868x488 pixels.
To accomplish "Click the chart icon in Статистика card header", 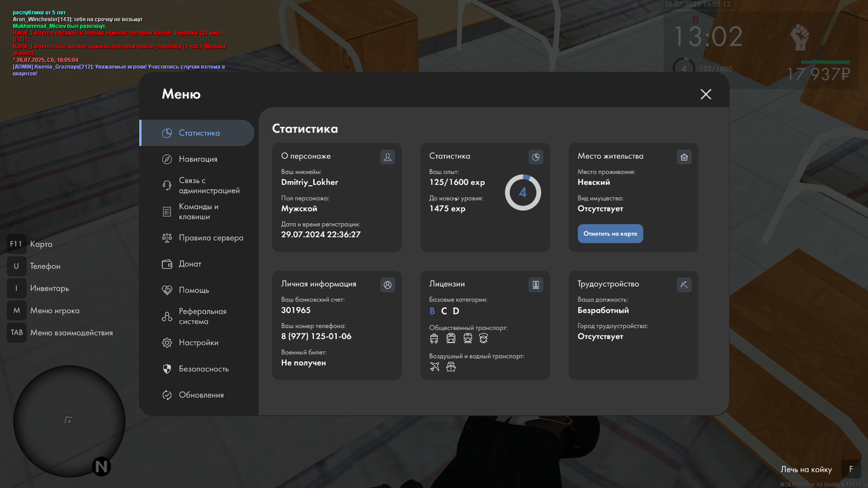I will point(536,157).
